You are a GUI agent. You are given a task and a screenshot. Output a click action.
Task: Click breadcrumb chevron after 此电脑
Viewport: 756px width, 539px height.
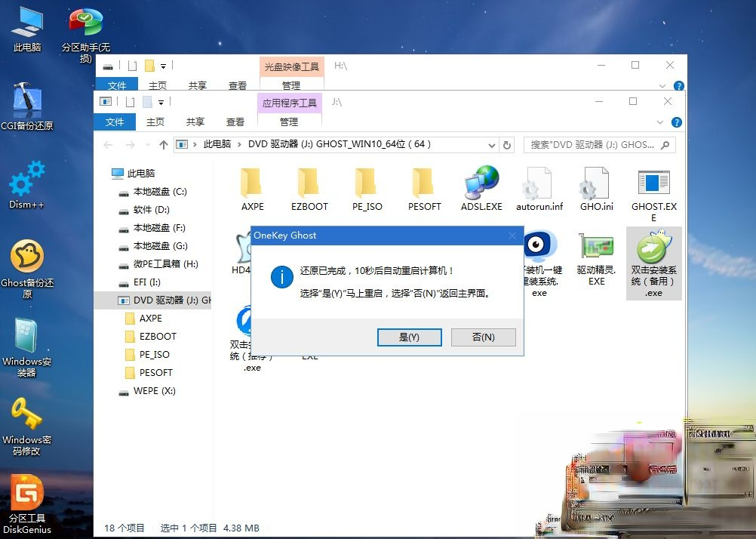239,144
